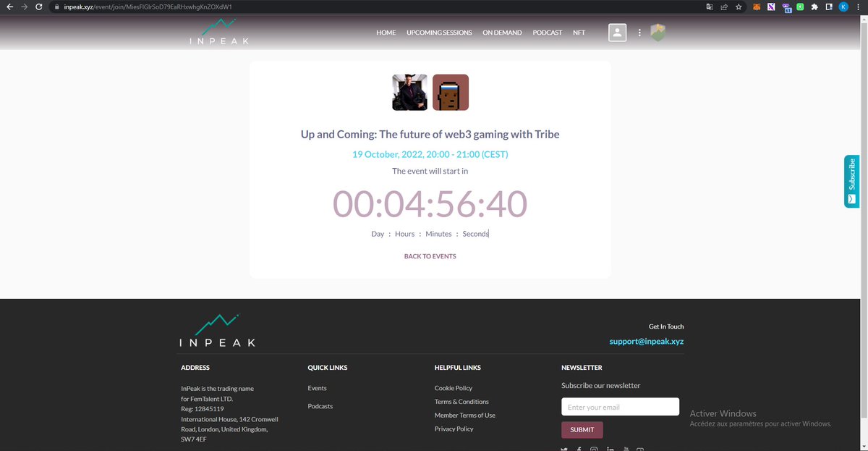Open the extension with the 61 badge
This screenshot has width=868, height=451.
point(786,7)
